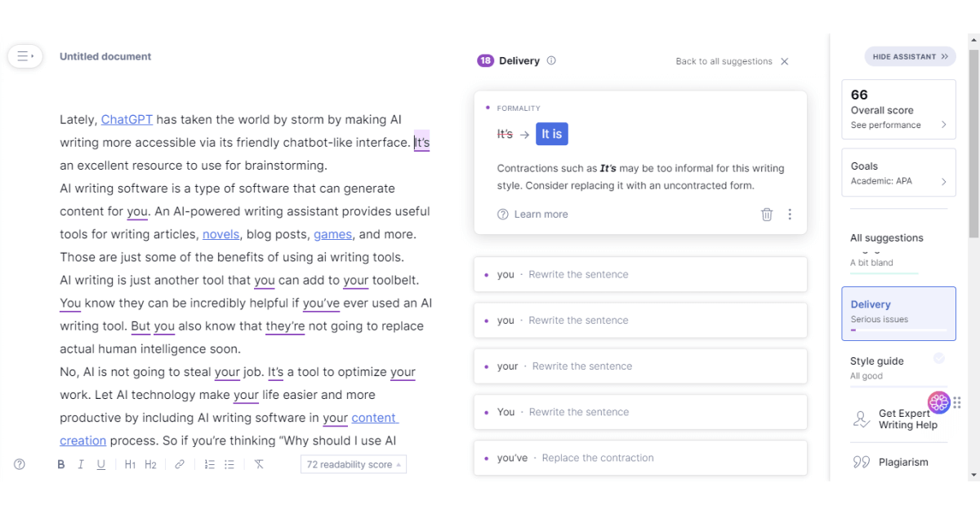The height and width of the screenshot is (514, 980).
Task: Apply Heading 1 style with H1
Action: pyautogui.click(x=130, y=464)
